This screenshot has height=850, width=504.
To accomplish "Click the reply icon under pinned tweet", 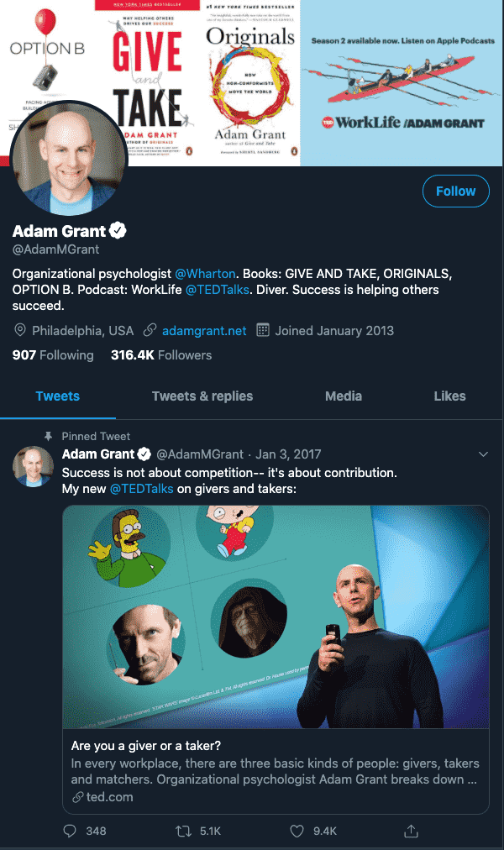I will pos(71,831).
